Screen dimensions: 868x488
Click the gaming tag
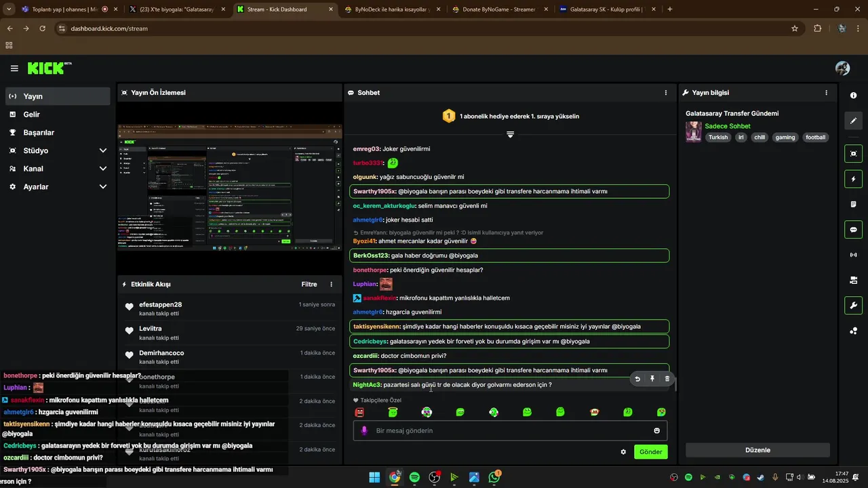[785, 138]
